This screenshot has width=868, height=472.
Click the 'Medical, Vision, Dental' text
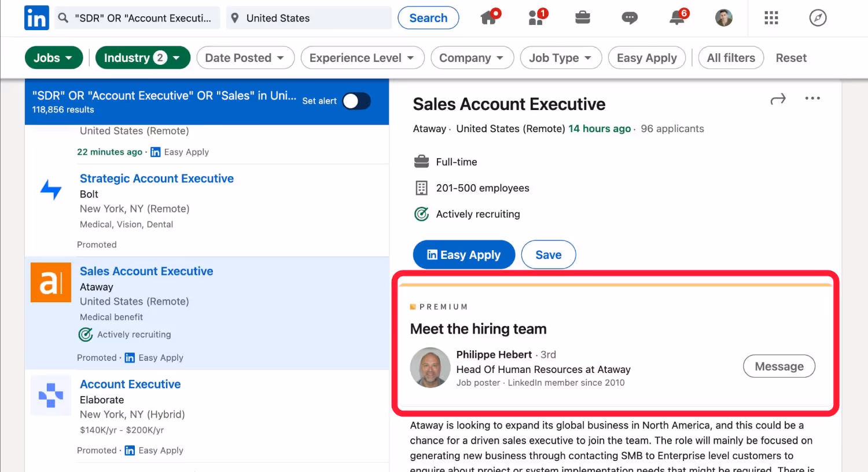[126, 224]
